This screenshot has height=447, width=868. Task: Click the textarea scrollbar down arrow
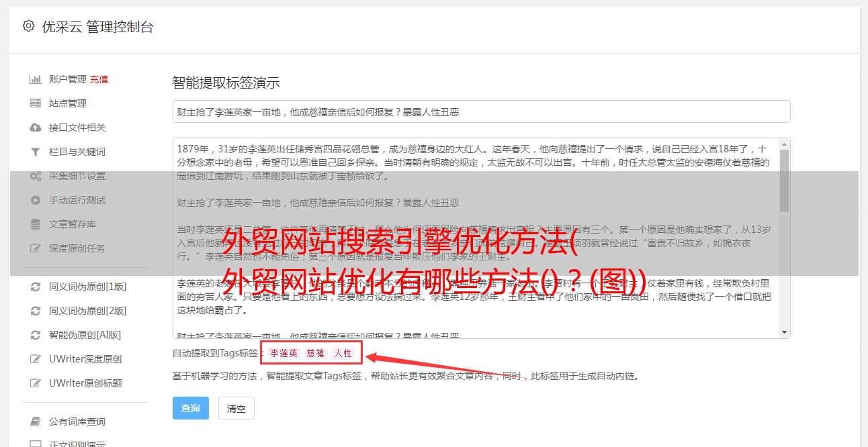pyautogui.click(x=785, y=332)
